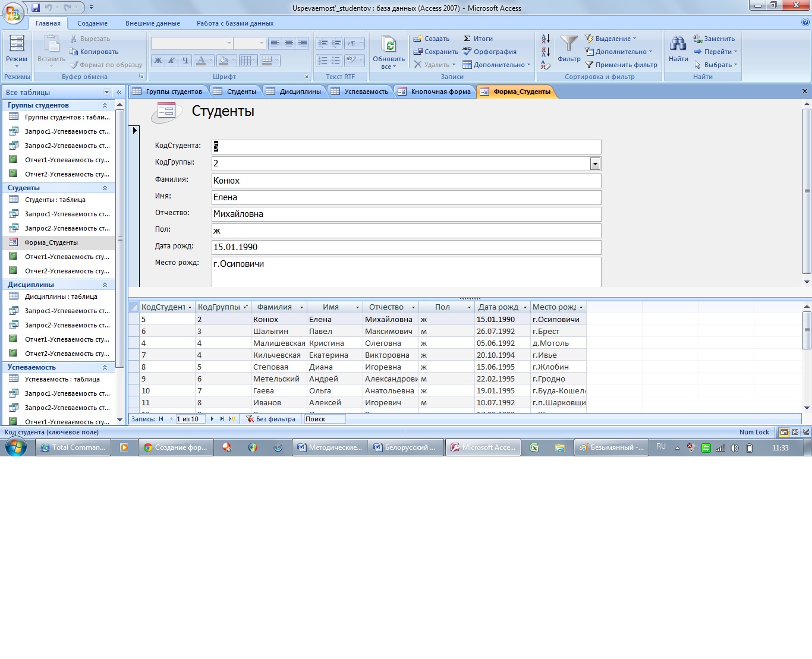Click Вырезать cut command
Screen dimensions: 812x659
(x=90, y=39)
